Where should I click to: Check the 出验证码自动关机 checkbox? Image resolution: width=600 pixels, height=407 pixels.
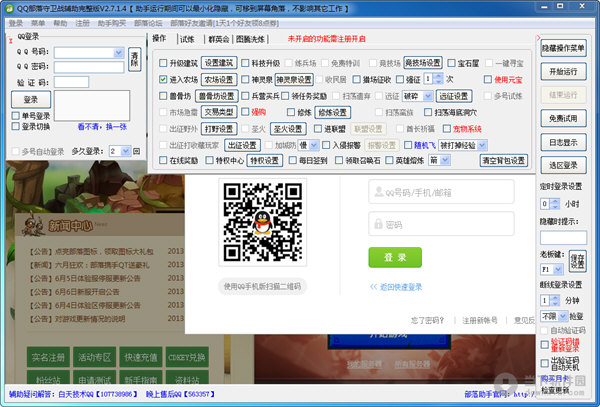click(545, 363)
